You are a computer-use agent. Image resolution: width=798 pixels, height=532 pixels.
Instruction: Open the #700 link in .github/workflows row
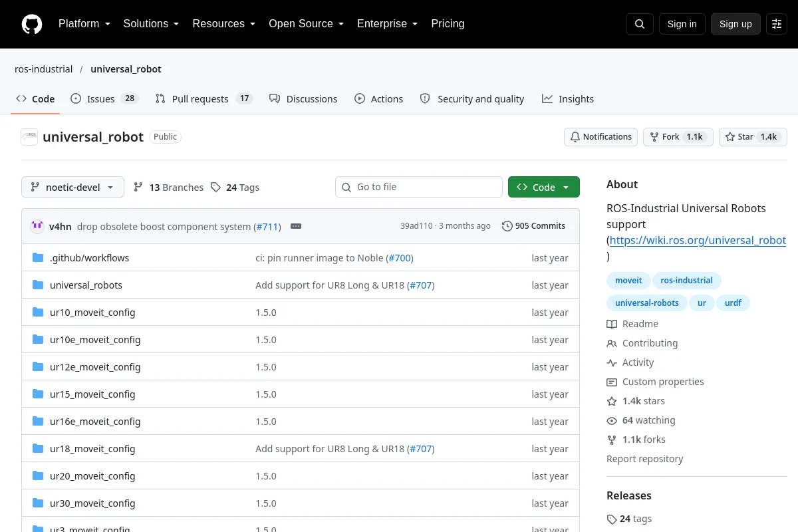(x=400, y=258)
